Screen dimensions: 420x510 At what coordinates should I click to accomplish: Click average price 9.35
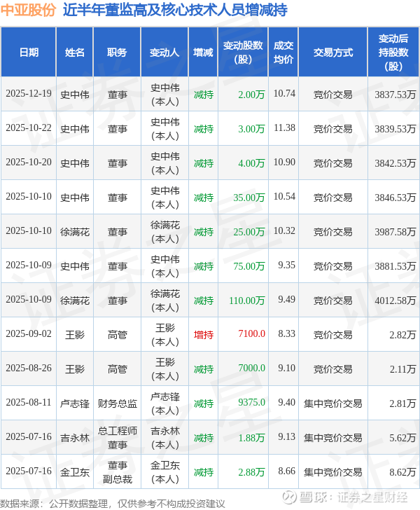(x=287, y=266)
